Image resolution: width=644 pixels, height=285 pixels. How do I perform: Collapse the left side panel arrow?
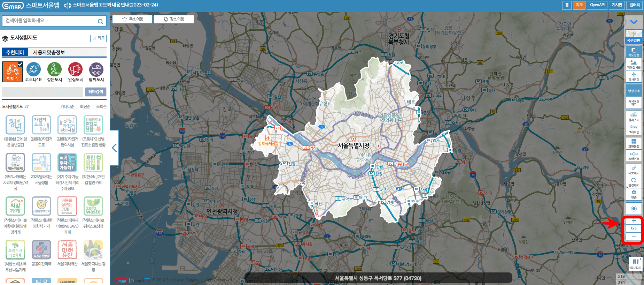(114, 148)
